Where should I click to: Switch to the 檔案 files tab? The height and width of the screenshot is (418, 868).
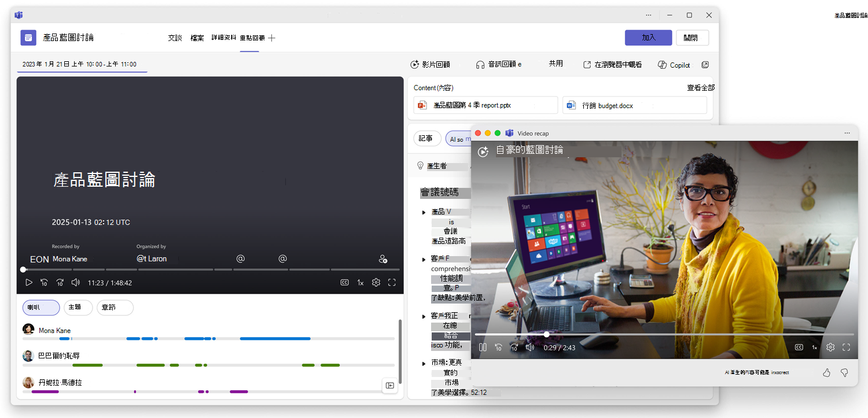click(x=197, y=38)
